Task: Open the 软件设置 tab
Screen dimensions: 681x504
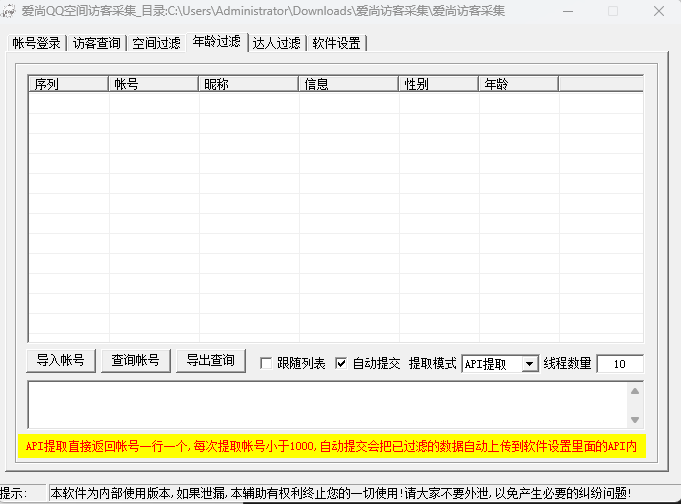Action: [x=336, y=43]
